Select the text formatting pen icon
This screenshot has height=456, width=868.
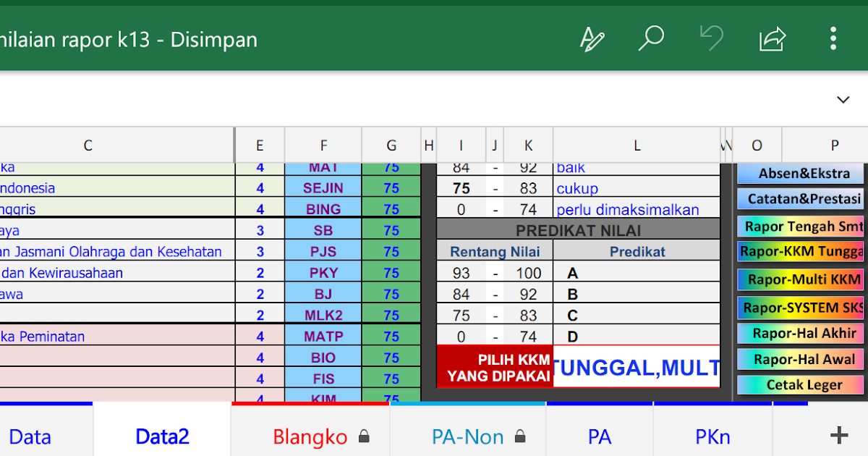[592, 39]
